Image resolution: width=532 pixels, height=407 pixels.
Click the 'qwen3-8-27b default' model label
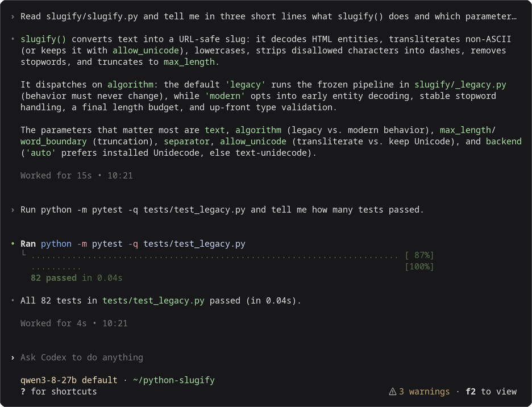(x=69, y=380)
